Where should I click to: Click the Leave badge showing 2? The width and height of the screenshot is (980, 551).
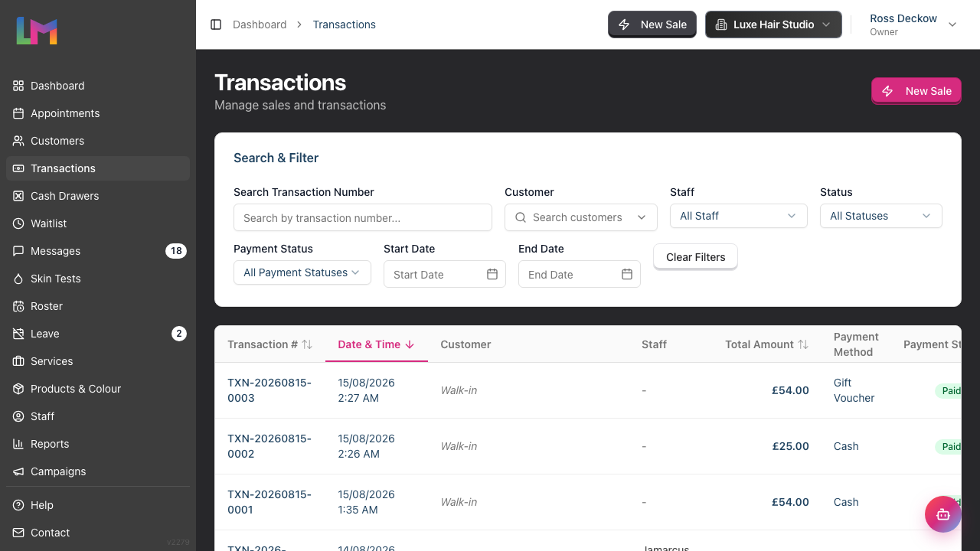click(178, 334)
